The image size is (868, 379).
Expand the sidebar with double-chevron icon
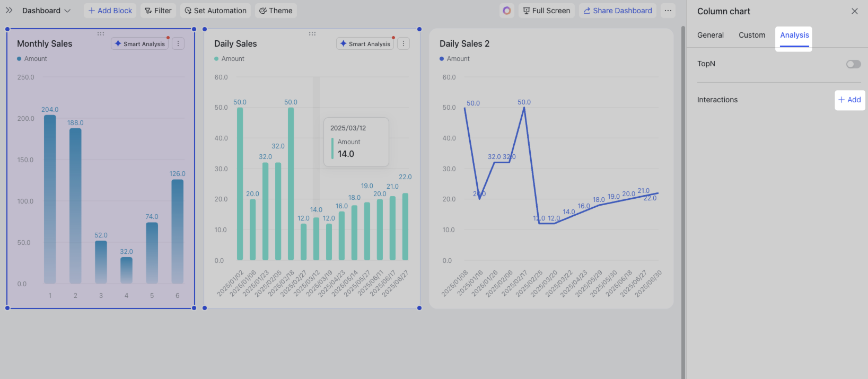click(x=9, y=11)
